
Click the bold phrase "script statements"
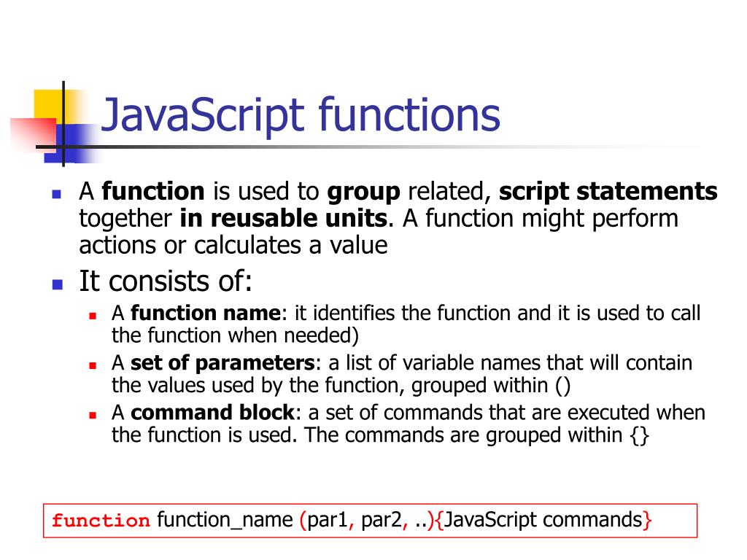(x=608, y=192)
